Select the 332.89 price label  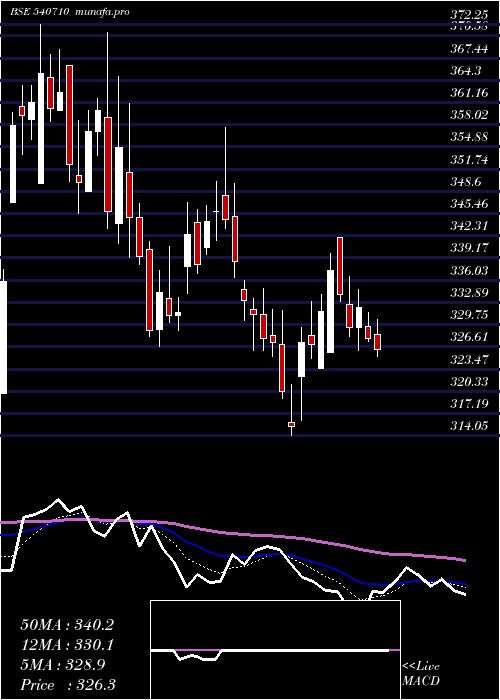(469, 293)
